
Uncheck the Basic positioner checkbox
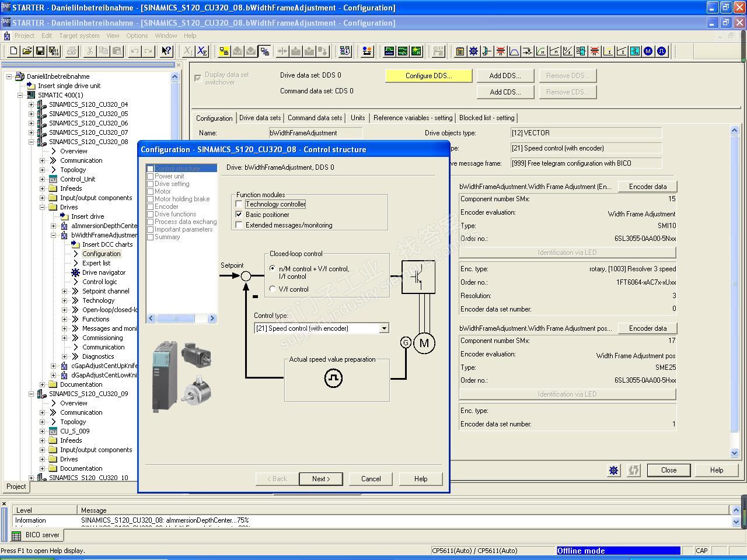(239, 215)
